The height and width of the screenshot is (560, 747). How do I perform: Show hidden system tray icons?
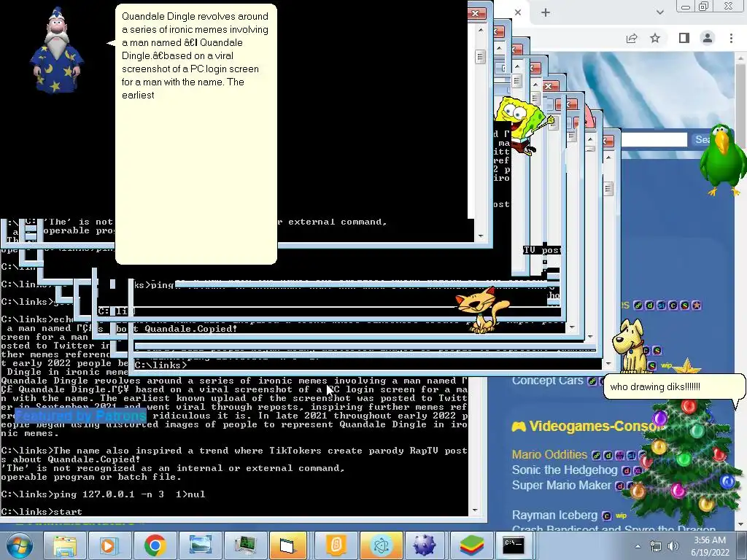pyautogui.click(x=638, y=546)
